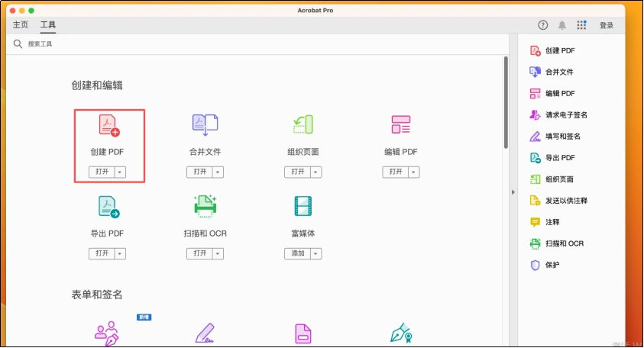Viewport: 644px width, 348px height.
Task: Open the apps grid icon in header
Action: (581, 25)
